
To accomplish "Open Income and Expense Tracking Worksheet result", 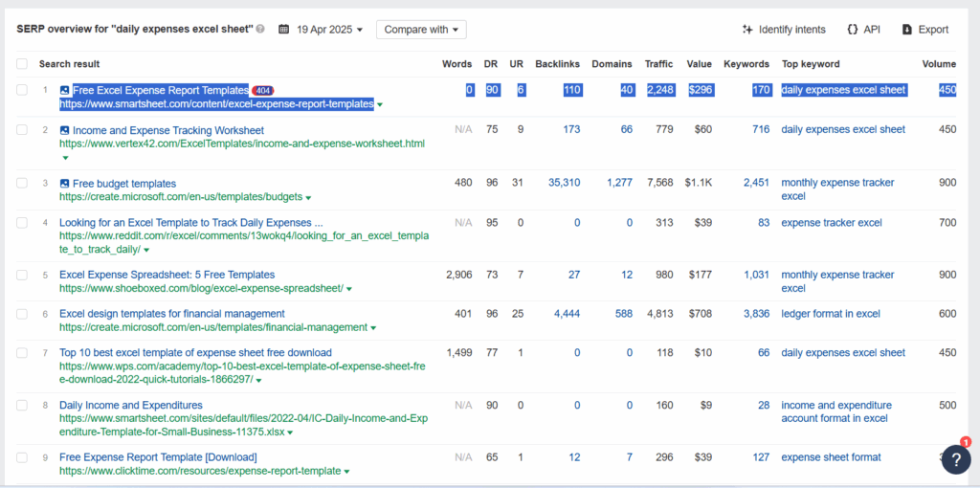I will tap(168, 130).
